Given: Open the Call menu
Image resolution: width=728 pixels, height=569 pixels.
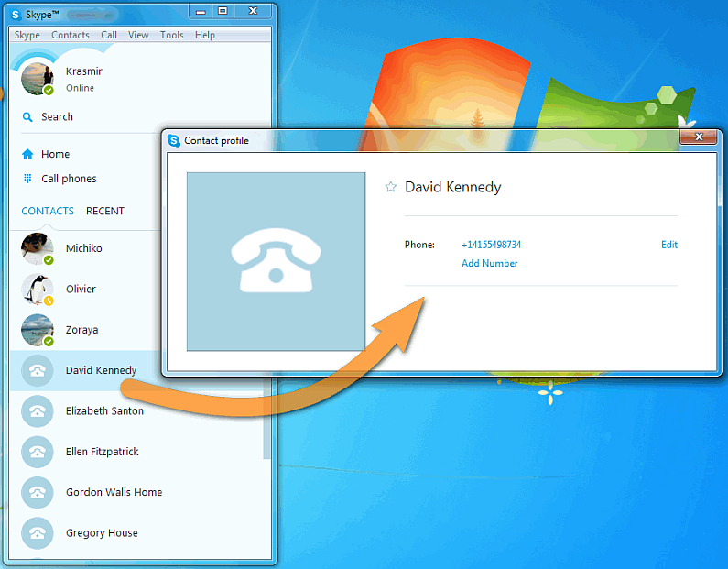Looking at the screenshot, I should click(x=109, y=36).
